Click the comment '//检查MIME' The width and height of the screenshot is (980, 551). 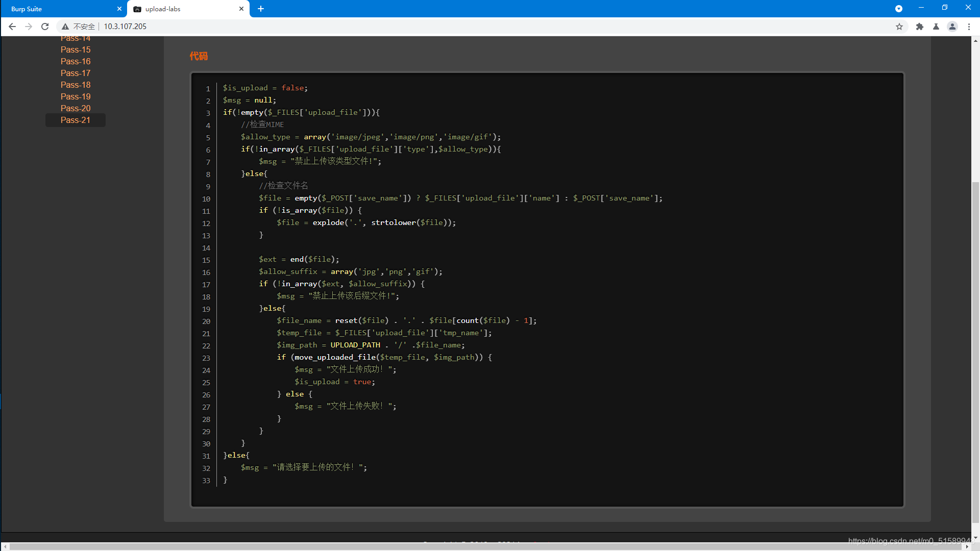point(262,124)
